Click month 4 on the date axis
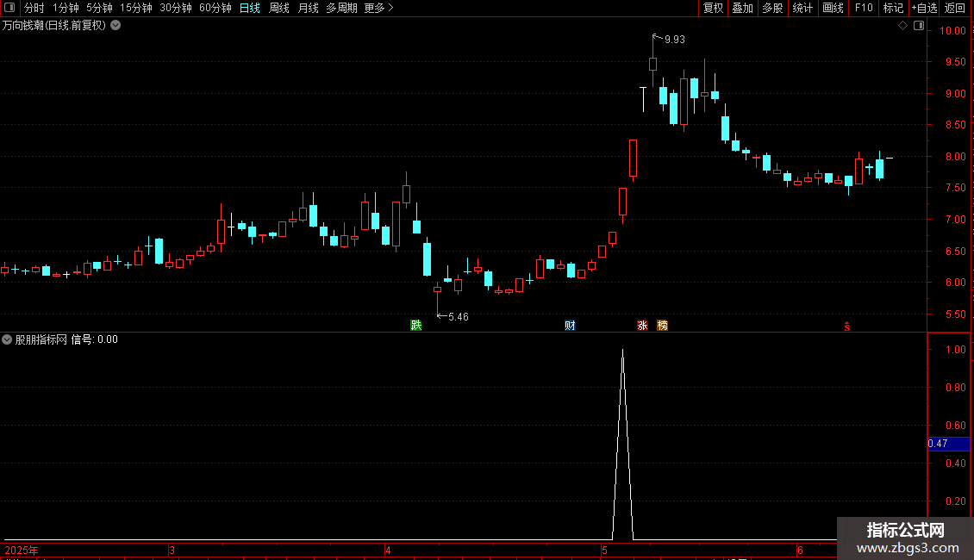974x560 pixels. click(x=388, y=550)
